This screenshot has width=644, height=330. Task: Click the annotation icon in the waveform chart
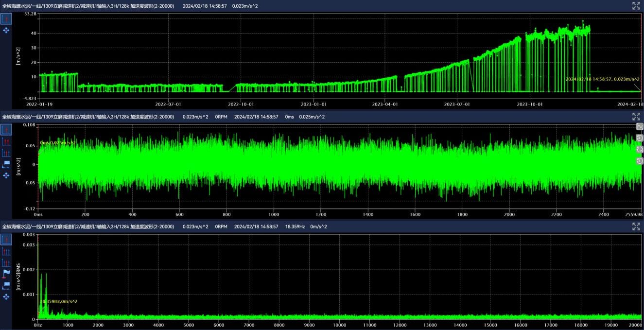[x=6, y=164]
